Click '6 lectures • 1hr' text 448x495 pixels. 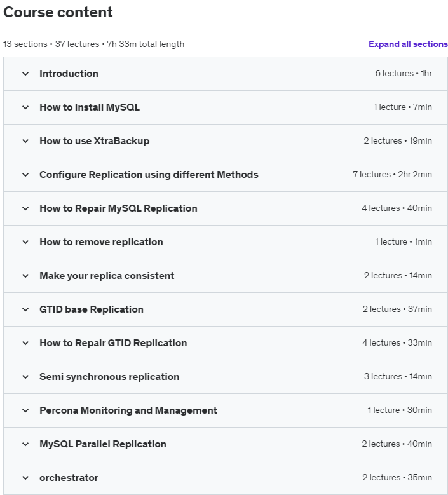point(404,73)
